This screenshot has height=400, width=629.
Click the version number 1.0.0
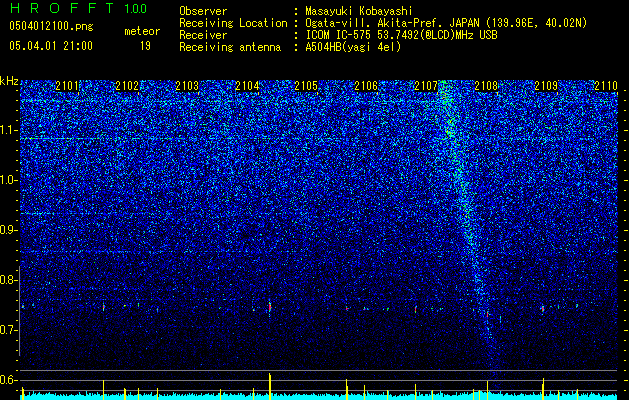(136, 8)
